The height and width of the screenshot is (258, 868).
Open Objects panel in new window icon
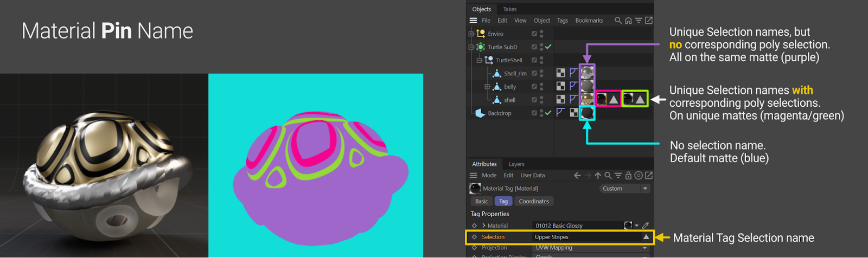649,21
